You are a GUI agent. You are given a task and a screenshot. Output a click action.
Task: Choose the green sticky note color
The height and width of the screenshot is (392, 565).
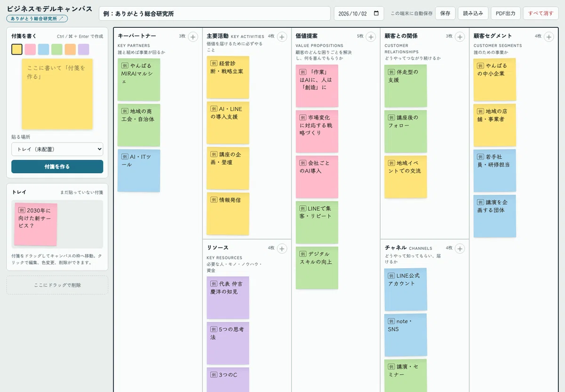[57, 49]
